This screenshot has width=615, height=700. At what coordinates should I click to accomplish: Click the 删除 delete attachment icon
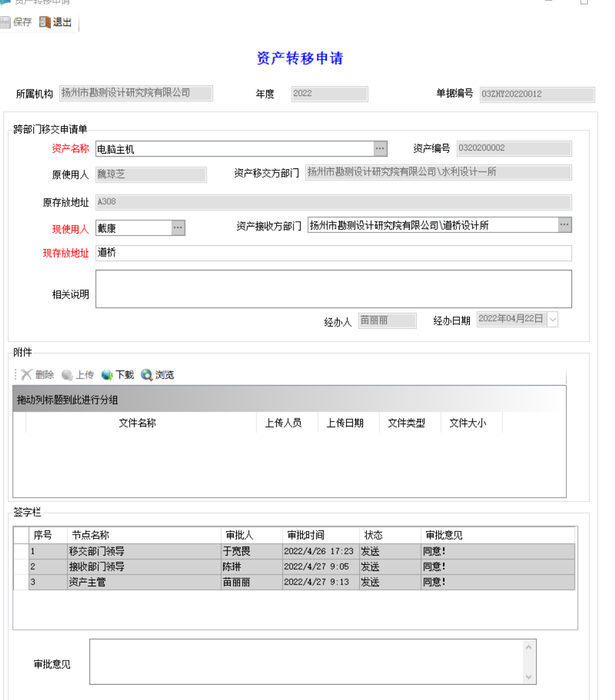tap(27, 374)
